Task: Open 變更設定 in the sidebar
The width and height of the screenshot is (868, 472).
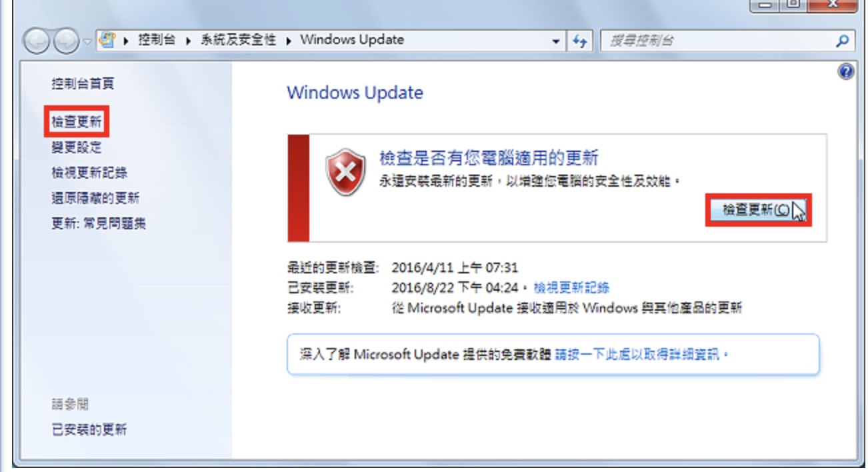Action: [x=77, y=147]
